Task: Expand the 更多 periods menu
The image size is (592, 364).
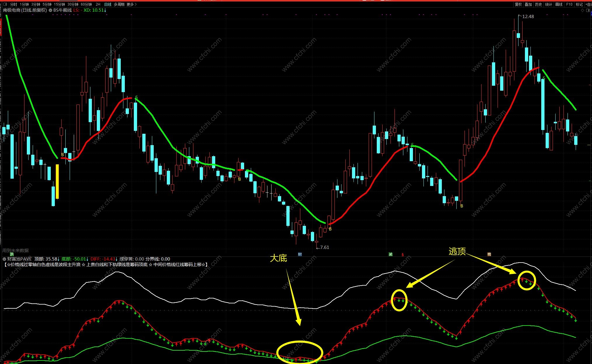Action: pyautogui.click(x=132, y=4)
